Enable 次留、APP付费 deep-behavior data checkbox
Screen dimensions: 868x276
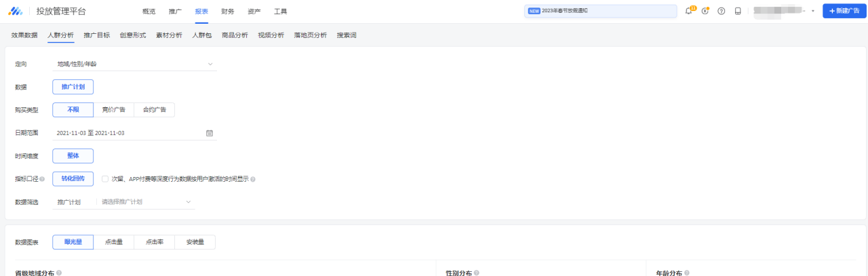point(105,179)
